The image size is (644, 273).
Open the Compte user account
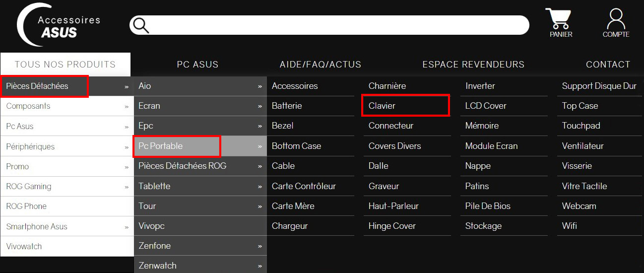pos(616,23)
